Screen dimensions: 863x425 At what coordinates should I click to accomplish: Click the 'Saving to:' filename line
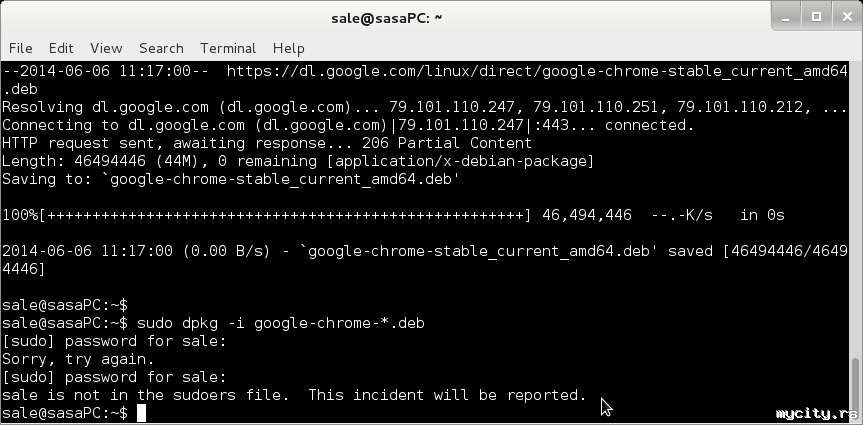coord(230,179)
